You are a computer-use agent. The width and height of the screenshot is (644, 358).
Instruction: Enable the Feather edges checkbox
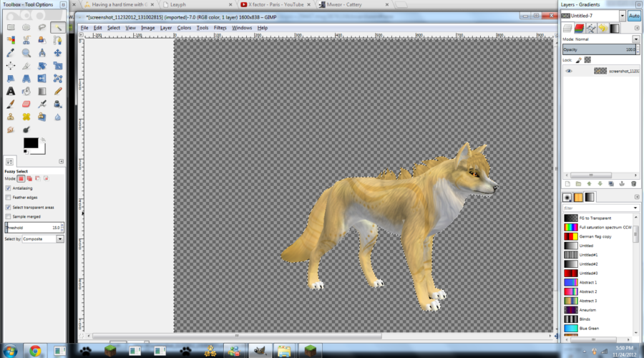pyautogui.click(x=8, y=198)
